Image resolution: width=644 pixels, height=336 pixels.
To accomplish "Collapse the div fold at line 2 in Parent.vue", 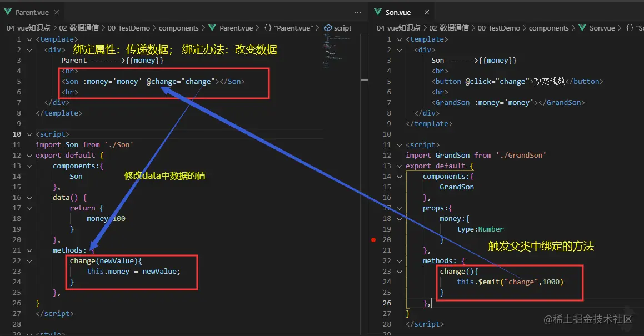I will 29,50.
